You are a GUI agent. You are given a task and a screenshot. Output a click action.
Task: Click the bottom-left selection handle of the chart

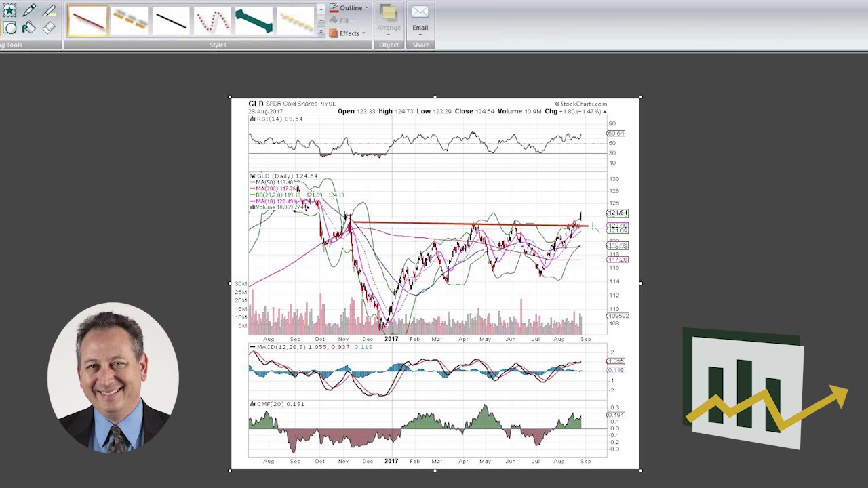pos(231,469)
